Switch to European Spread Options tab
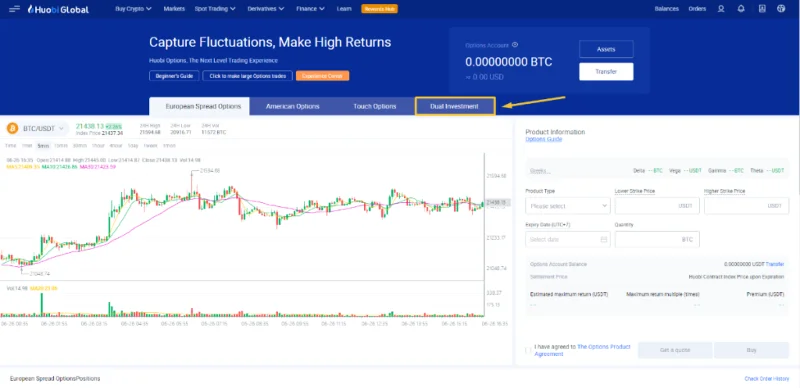 pyautogui.click(x=199, y=106)
